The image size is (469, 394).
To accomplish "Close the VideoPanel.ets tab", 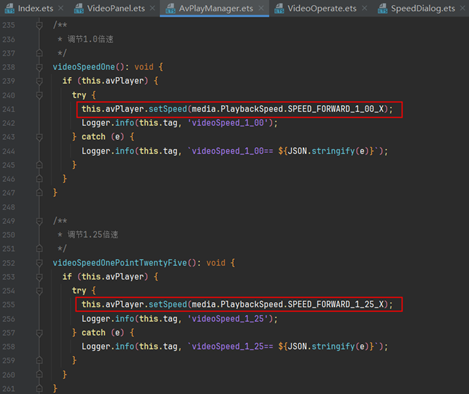I will pos(152,8).
